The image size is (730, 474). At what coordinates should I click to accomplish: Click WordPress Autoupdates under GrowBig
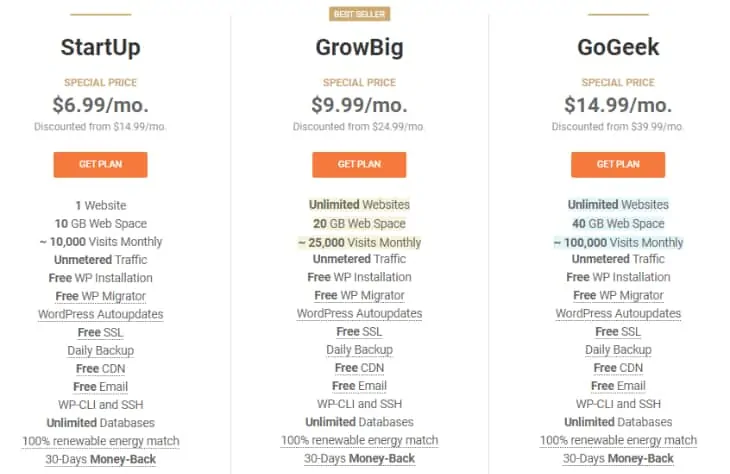pyautogui.click(x=359, y=314)
